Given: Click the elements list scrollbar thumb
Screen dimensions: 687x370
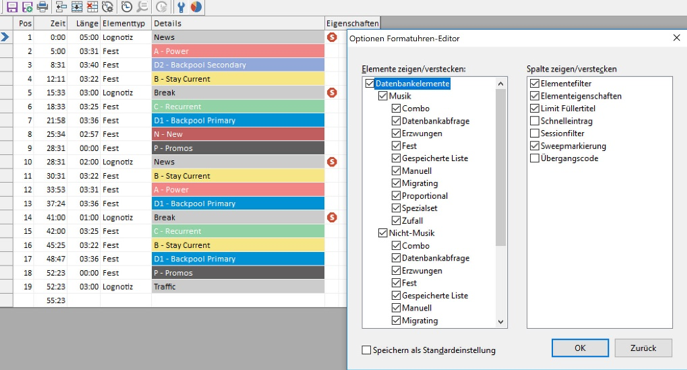Looking at the screenshot, I should (501, 167).
